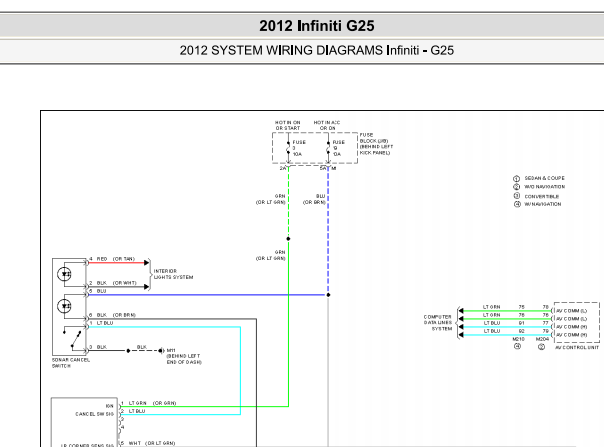The image size is (604, 447).
Task: Click the LED symbol wired to BLU pin 5
Action: [64, 306]
